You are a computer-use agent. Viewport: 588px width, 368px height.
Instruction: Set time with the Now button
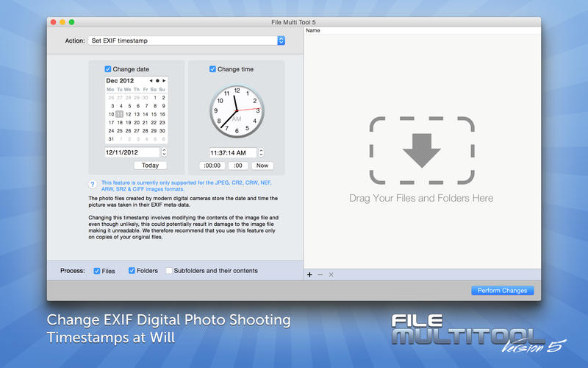[262, 166]
